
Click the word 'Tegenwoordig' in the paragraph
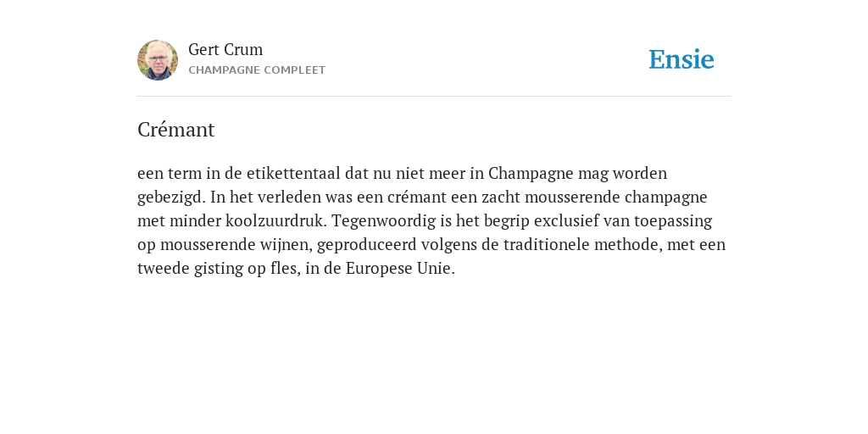click(384, 221)
